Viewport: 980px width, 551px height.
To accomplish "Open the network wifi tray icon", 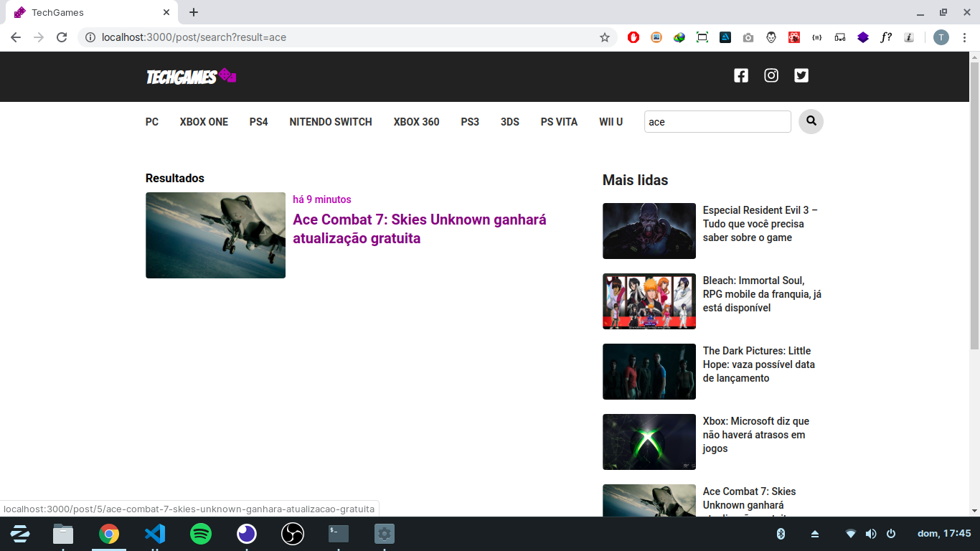I will pos(851,534).
